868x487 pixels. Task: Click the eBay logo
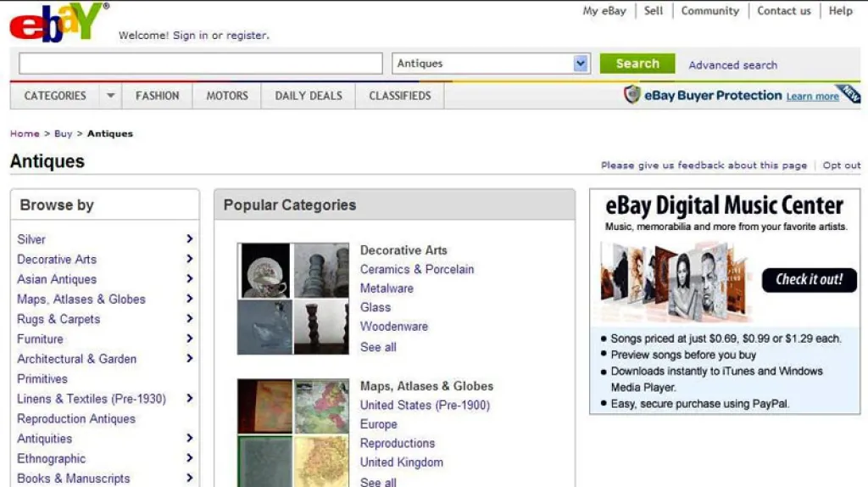[x=58, y=23]
